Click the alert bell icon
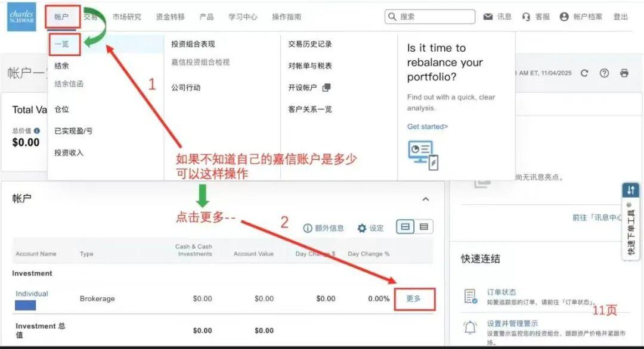Viewport: 644px width, 349px height. point(470,328)
